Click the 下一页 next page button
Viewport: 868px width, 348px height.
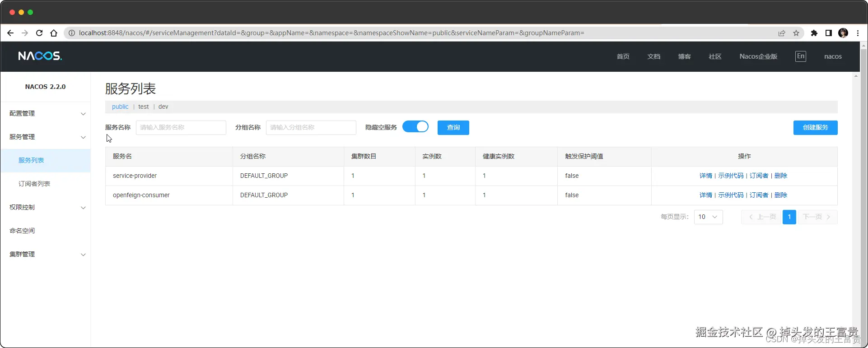pos(817,217)
